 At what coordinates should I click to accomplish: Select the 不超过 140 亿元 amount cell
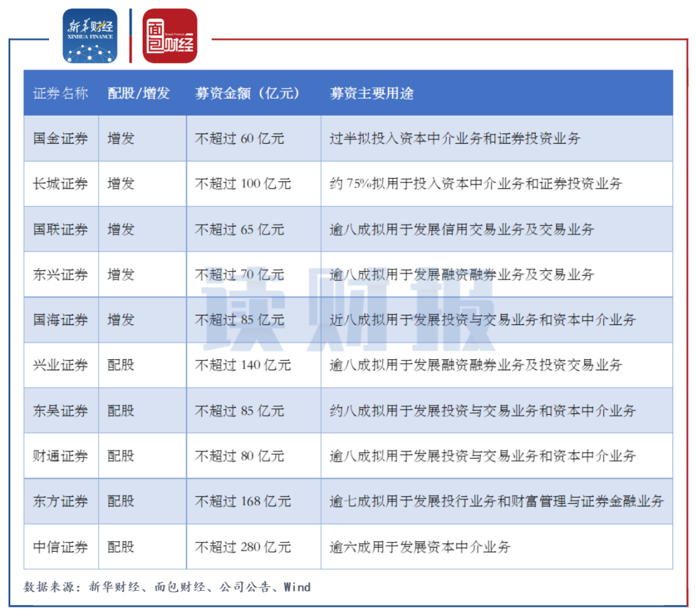point(243,365)
